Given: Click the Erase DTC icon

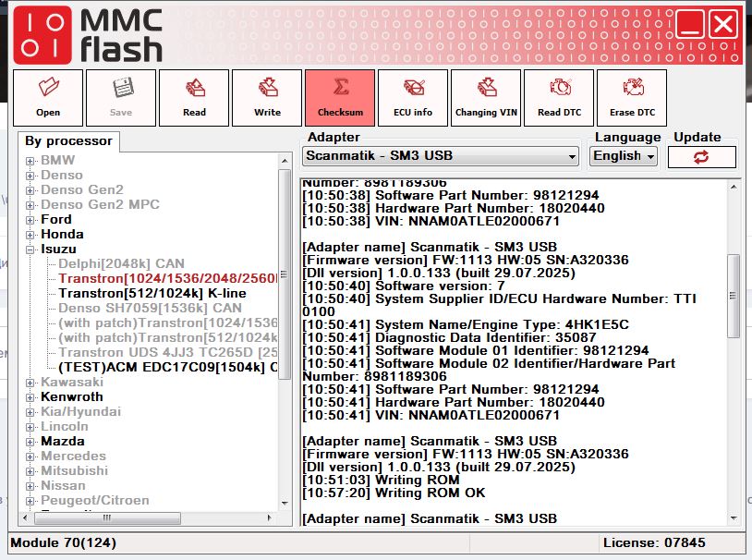Looking at the screenshot, I should point(632,97).
